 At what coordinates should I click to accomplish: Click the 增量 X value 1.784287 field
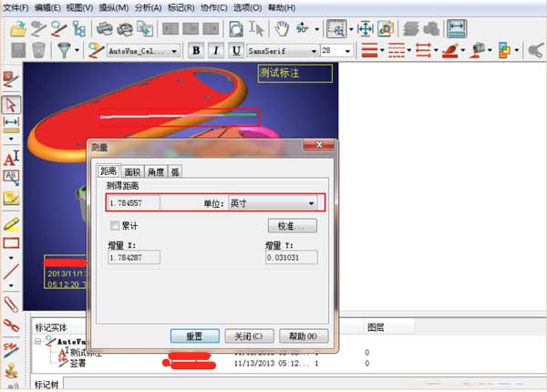134,257
